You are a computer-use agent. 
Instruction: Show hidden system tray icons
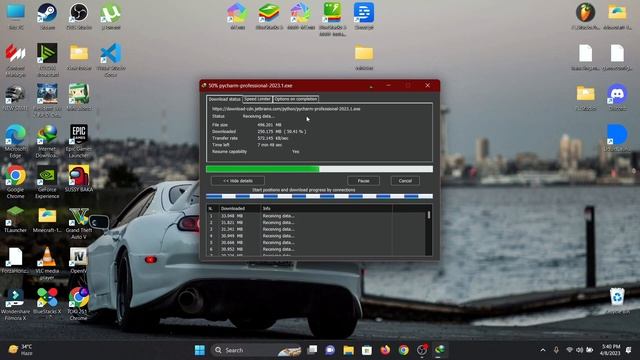pos(542,350)
